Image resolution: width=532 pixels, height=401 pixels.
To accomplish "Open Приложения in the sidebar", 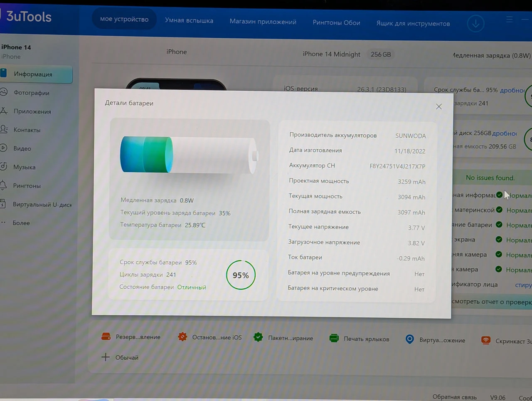I will (32, 111).
